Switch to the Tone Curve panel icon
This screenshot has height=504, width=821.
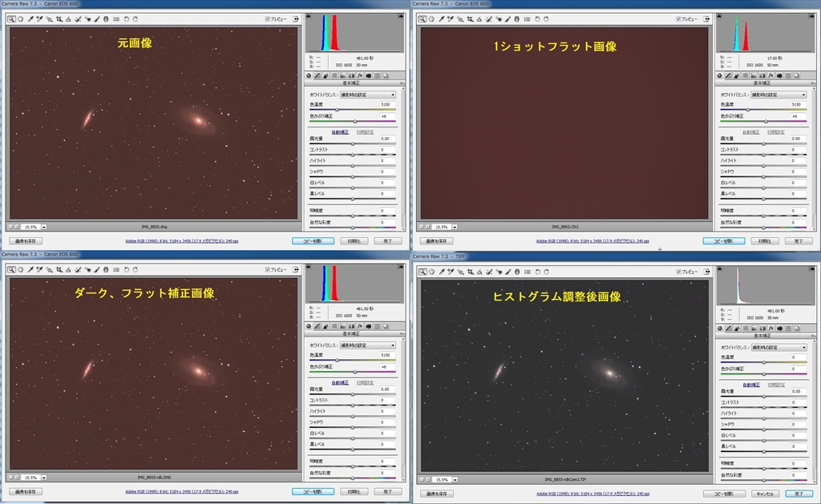[x=317, y=75]
